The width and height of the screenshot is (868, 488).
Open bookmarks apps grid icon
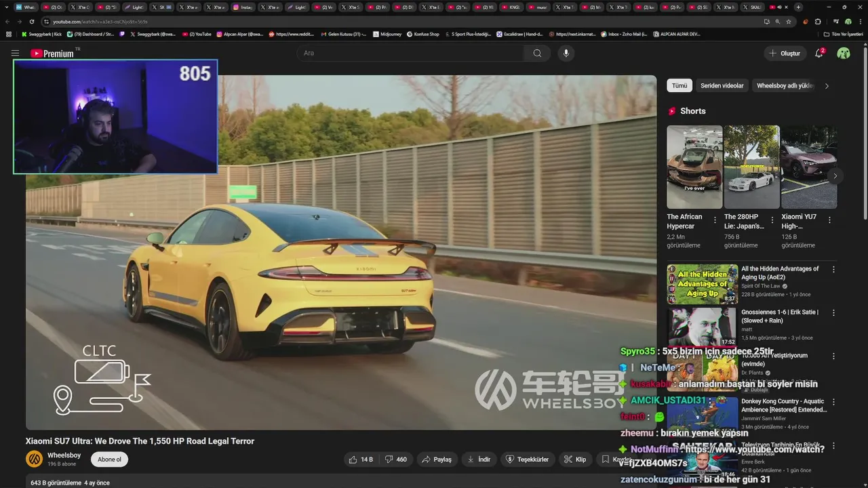[x=8, y=34]
